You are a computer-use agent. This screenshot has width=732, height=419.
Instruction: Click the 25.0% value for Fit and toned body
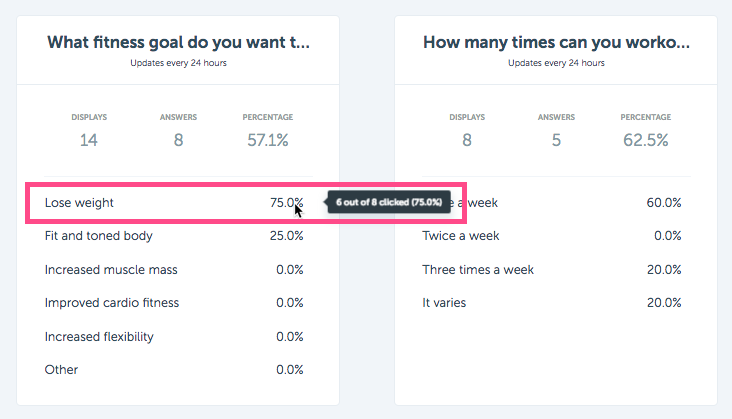286,236
